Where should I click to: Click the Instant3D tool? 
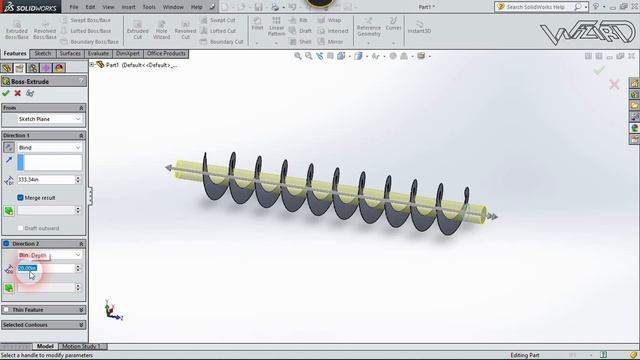(419, 27)
